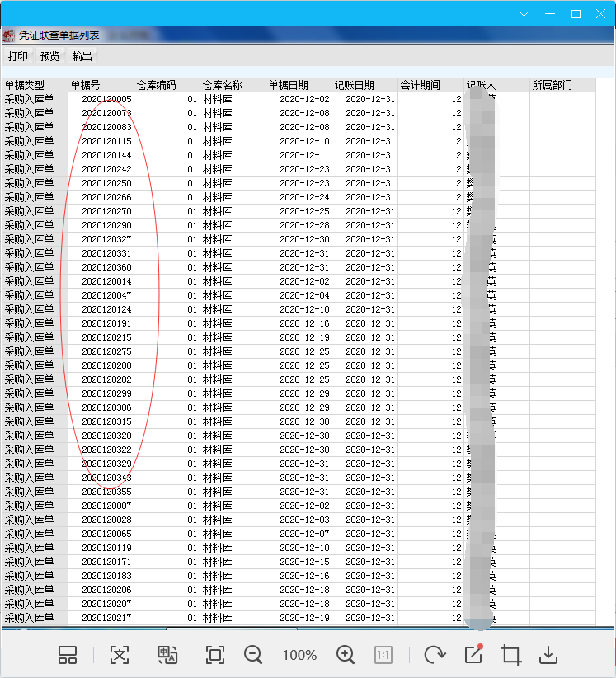This screenshot has width=616, height=678.
Task: Select document number 2020120282
Action: (x=106, y=379)
